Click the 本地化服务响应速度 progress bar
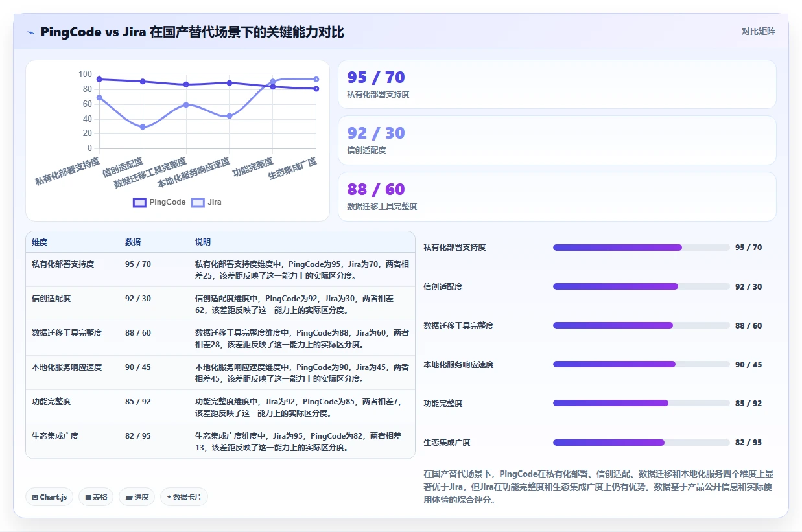The image size is (802, 532). (x=641, y=364)
